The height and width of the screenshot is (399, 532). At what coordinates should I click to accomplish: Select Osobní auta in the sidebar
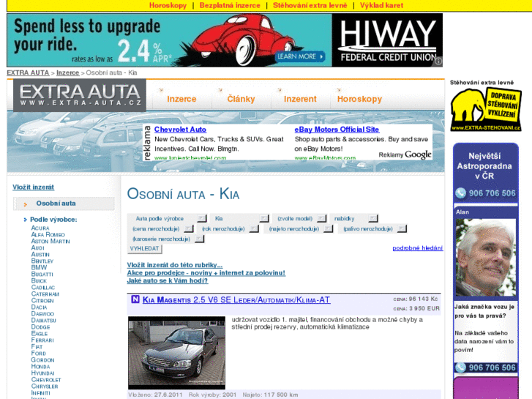(56, 203)
